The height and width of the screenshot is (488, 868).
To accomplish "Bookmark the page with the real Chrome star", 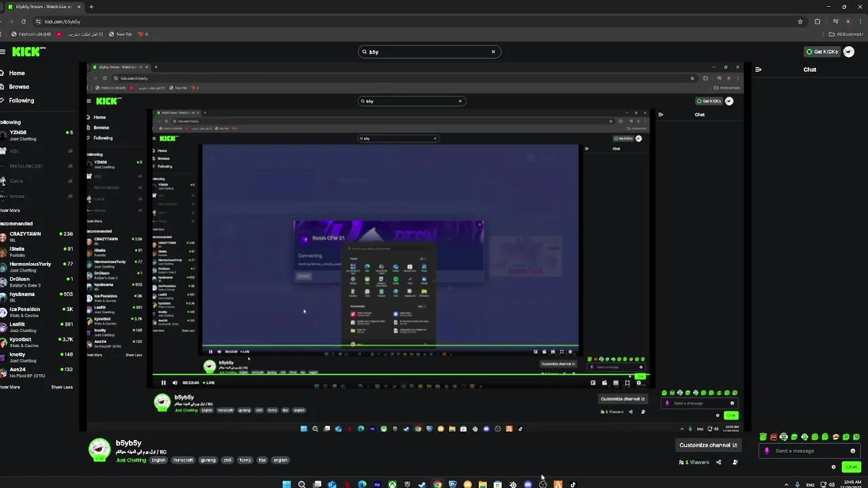I will (x=800, y=21).
